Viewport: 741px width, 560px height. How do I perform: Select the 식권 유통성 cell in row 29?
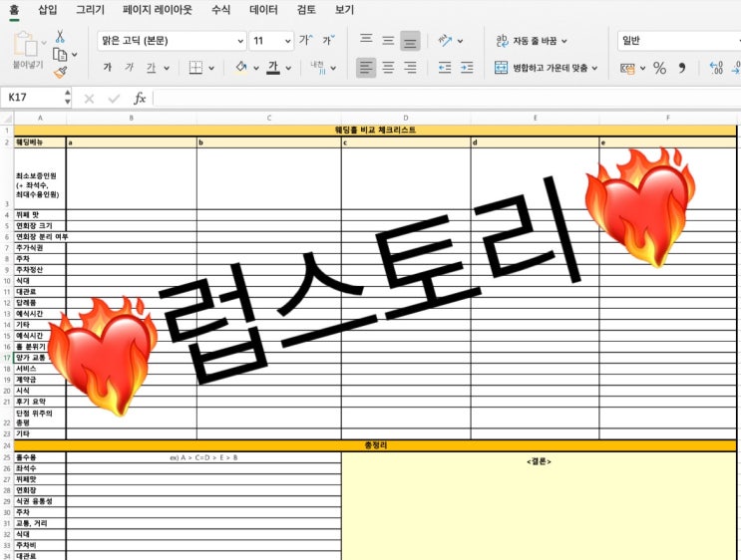40,501
